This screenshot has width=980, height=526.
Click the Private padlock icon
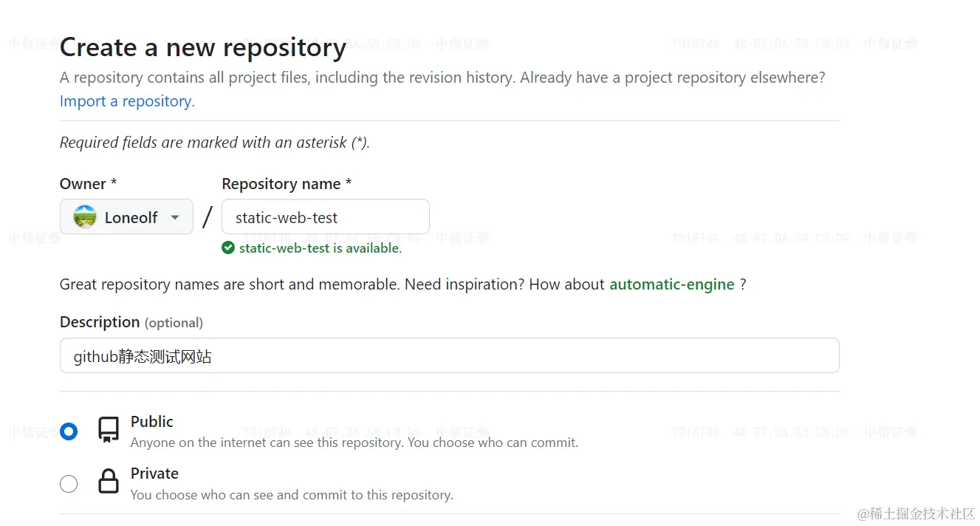[x=109, y=482]
